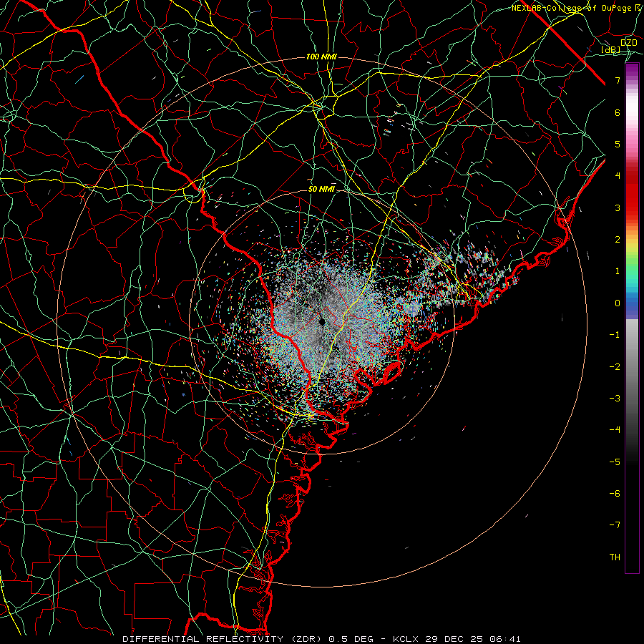Click the "KCLX" radar site identifier
Image resolution: width=644 pixels, height=644 pixels.
tap(406, 639)
